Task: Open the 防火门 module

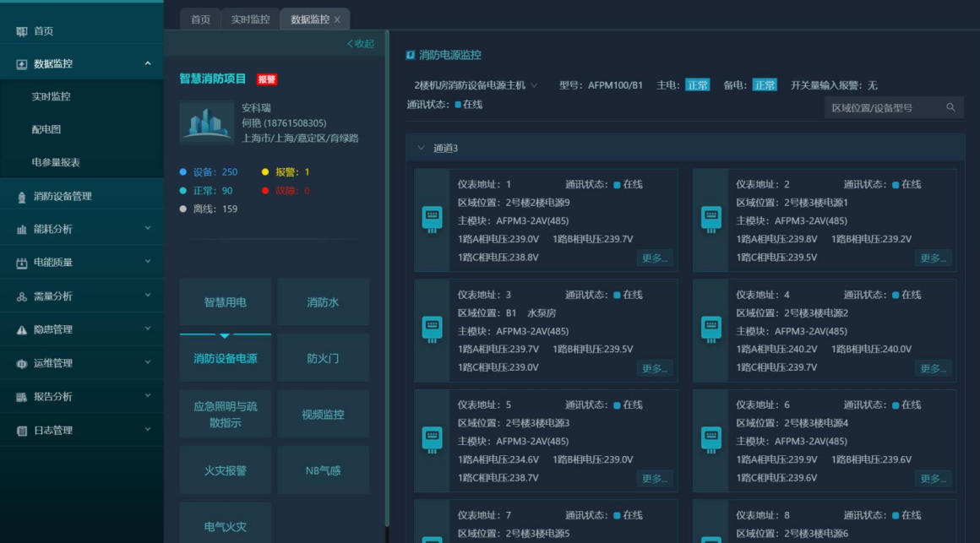Action: [x=323, y=359]
